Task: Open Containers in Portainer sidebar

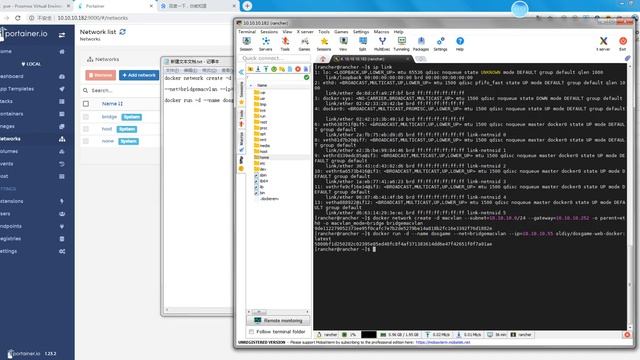Action: pyautogui.click(x=33, y=114)
